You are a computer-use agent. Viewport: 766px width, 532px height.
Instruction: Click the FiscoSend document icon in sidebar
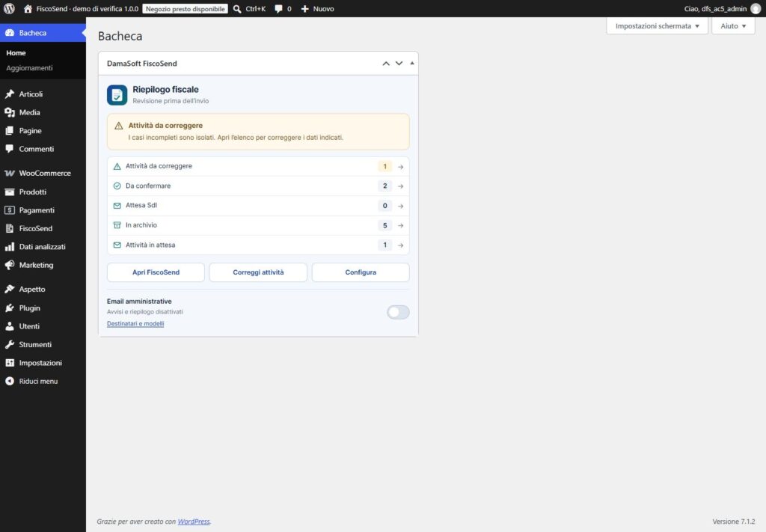coord(9,228)
